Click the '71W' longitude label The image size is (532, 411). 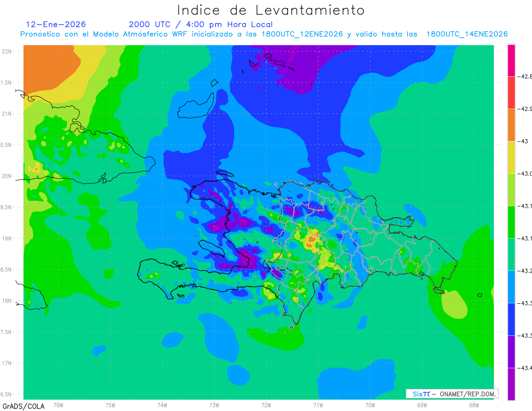coord(318,405)
